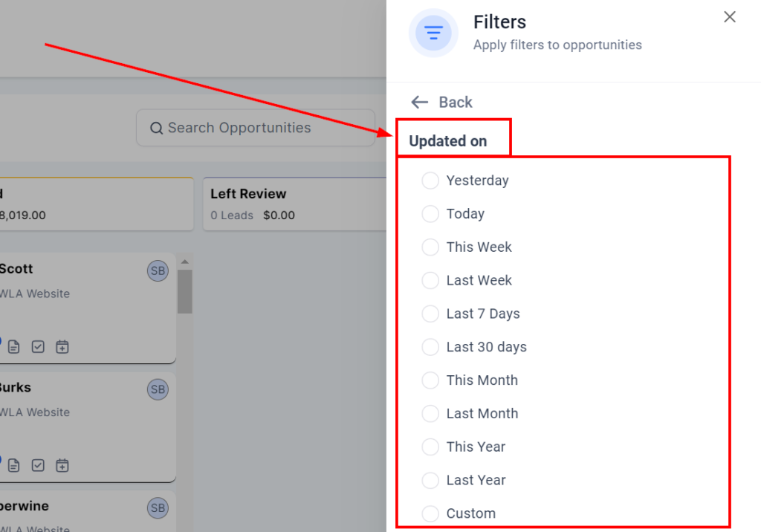Select the Yesterday radio option
The image size is (761, 532).
coord(430,181)
